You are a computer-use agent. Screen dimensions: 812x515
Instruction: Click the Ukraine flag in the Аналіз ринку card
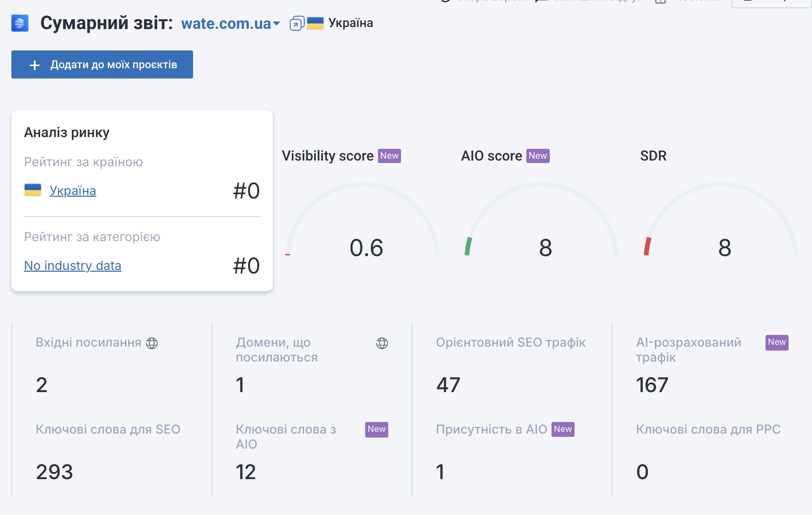tap(33, 190)
